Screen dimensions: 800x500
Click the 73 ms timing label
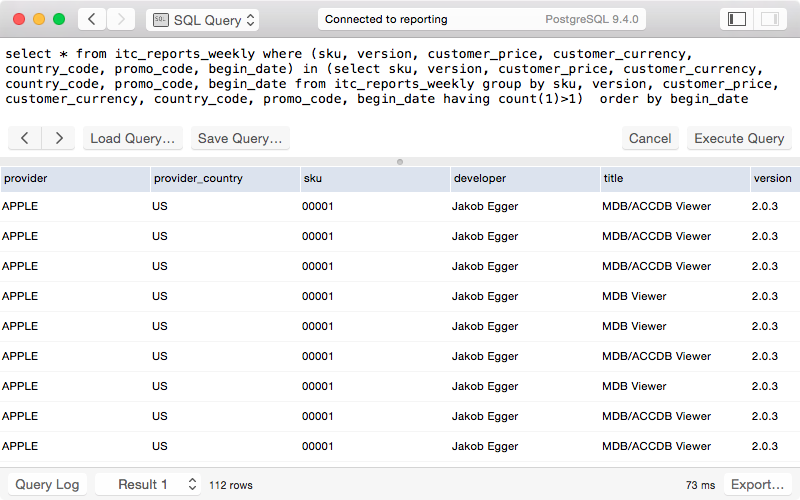[x=700, y=485]
